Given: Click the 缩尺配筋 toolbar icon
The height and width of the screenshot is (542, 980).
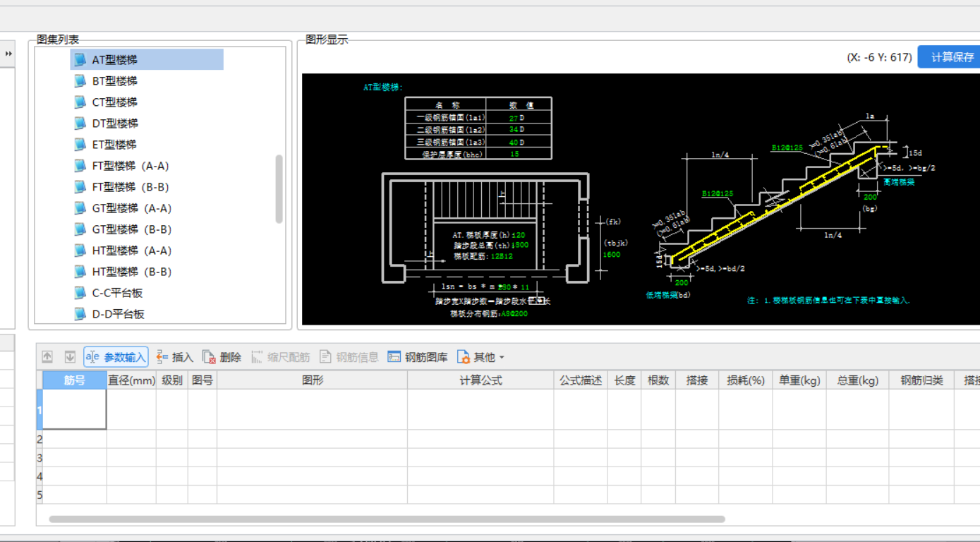Looking at the screenshot, I should [280, 357].
